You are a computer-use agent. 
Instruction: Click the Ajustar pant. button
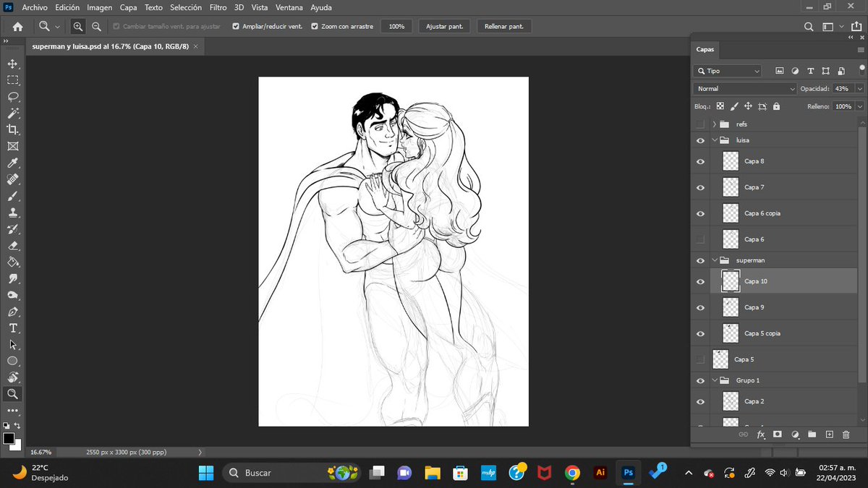pyautogui.click(x=445, y=26)
